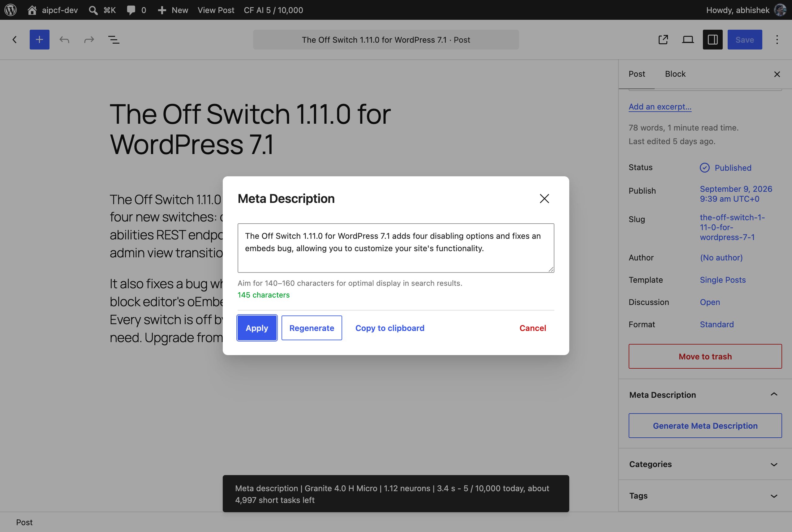Open the CF AI 5 / 10,000 usage item
The height and width of the screenshot is (532, 792).
pyautogui.click(x=273, y=10)
